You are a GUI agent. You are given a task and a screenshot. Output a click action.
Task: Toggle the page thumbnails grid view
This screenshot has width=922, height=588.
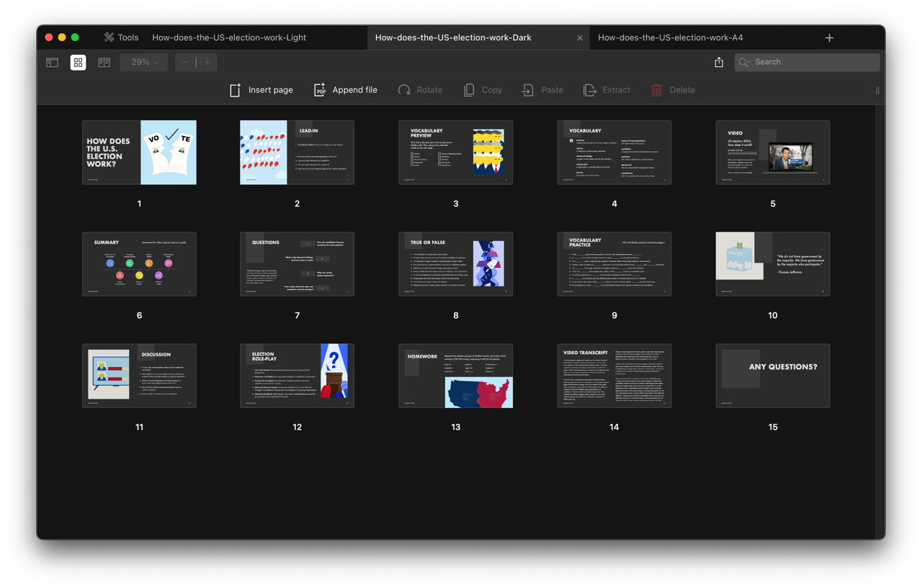78,63
